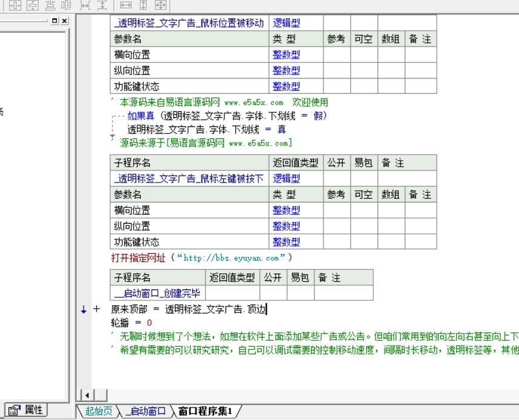Viewport: 519px width, 420px height.
Task: Click the vertical adjacent-gap toolbar icon
Action: [102, 5]
